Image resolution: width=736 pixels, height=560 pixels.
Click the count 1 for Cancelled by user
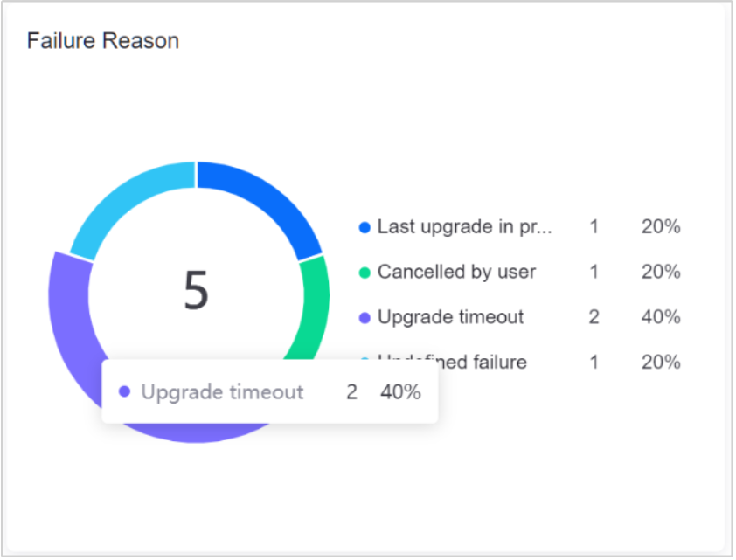(594, 273)
